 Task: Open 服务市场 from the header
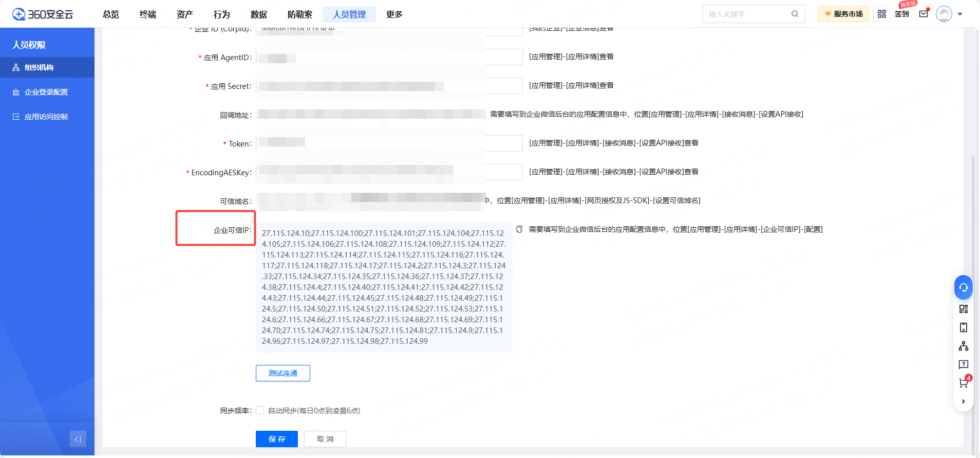click(x=843, y=14)
